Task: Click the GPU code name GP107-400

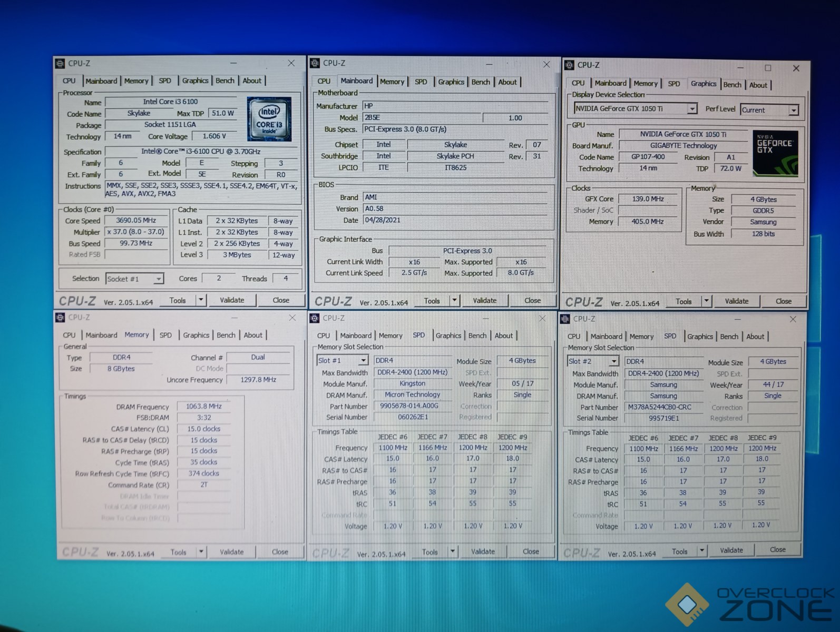Action: pos(648,157)
